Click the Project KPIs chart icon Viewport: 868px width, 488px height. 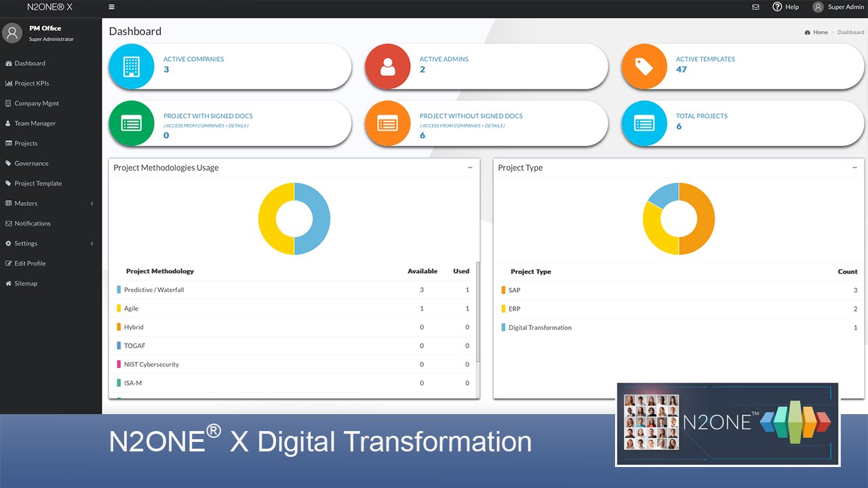point(9,83)
